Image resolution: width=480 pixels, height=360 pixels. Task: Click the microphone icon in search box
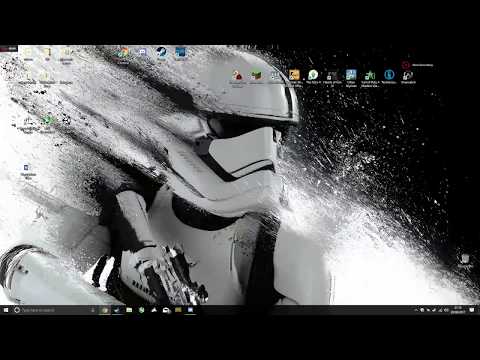point(93,310)
